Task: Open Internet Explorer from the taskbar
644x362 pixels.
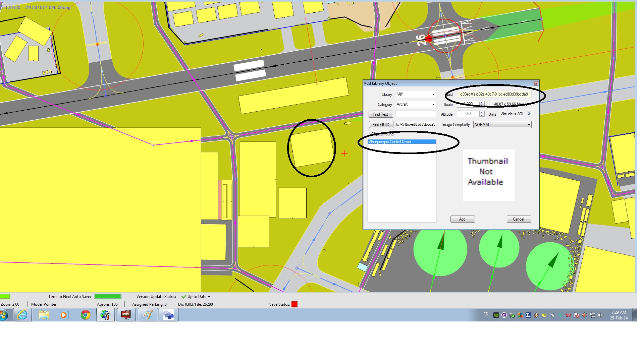Action: (x=22, y=315)
